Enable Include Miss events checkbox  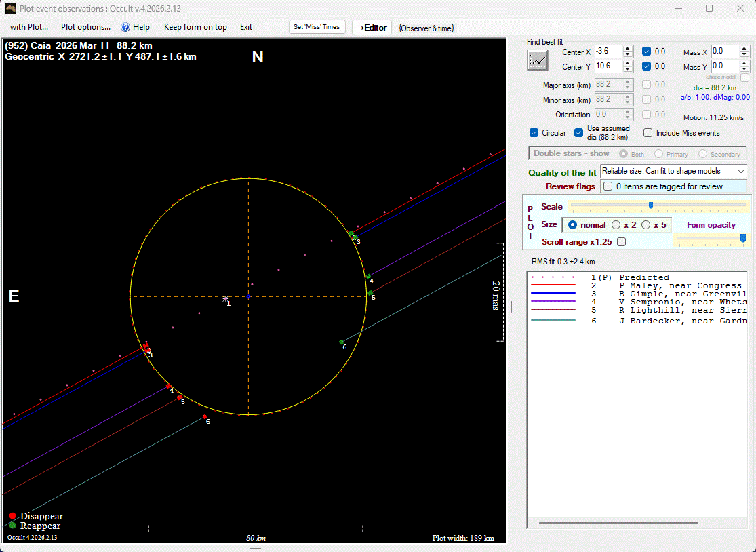[648, 133]
